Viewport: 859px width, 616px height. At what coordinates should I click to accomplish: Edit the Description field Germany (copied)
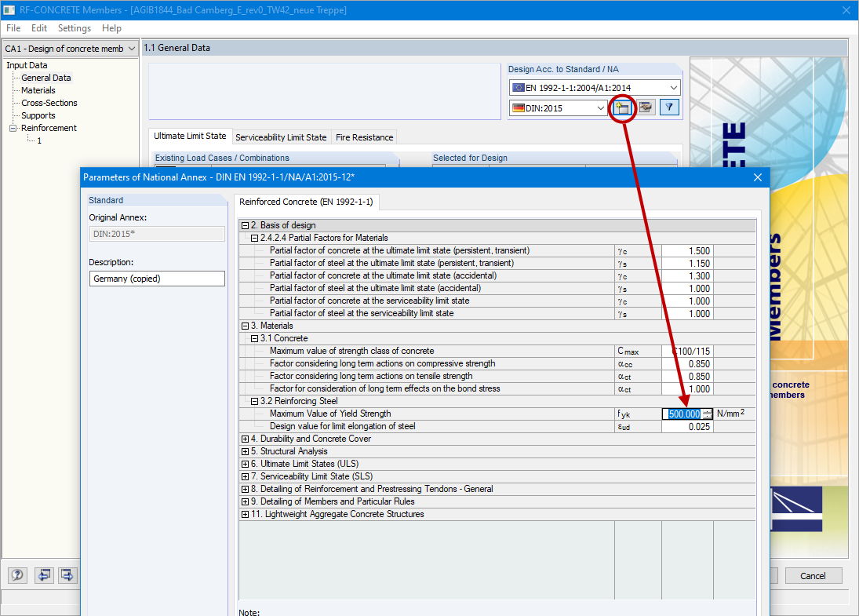coord(156,278)
